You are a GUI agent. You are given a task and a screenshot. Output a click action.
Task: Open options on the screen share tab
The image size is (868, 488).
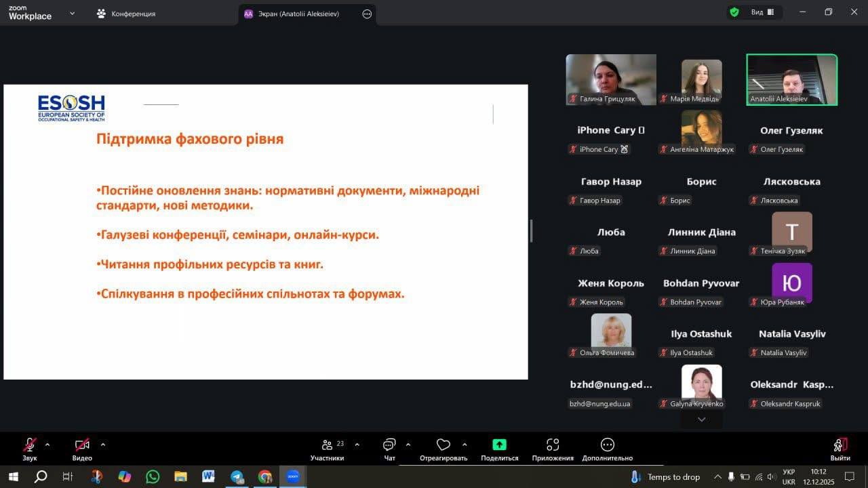pyautogui.click(x=367, y=14)
